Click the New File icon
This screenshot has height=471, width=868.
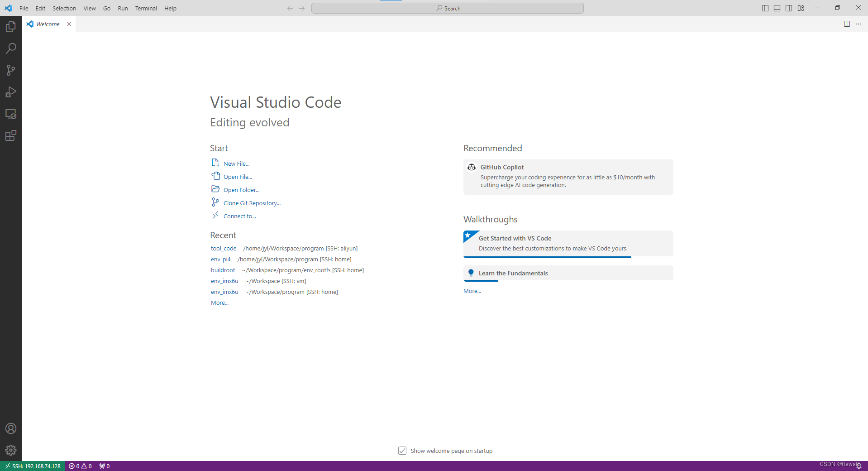pyautogui.click(x=215, y=163)
